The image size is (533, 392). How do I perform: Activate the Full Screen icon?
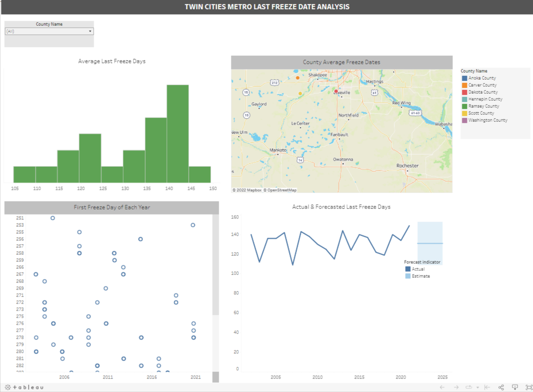pyautogui.click(x=527, y=387)
